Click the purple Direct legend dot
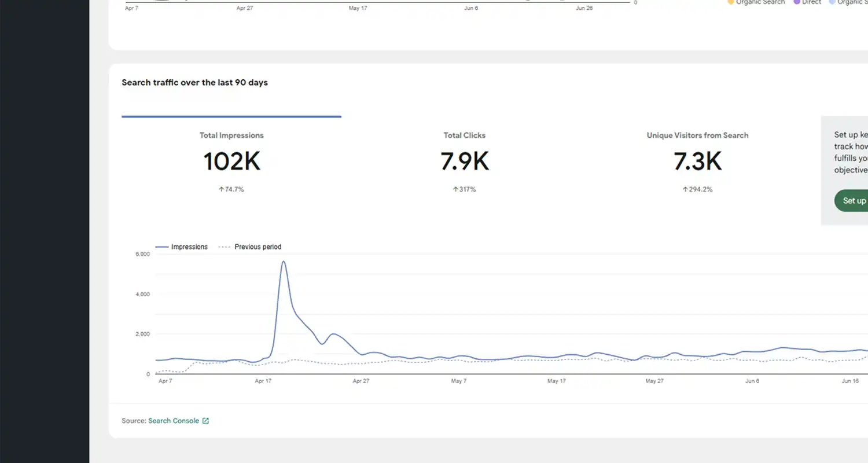The height and width of the screenshot is (463, 868). (795, 2)
